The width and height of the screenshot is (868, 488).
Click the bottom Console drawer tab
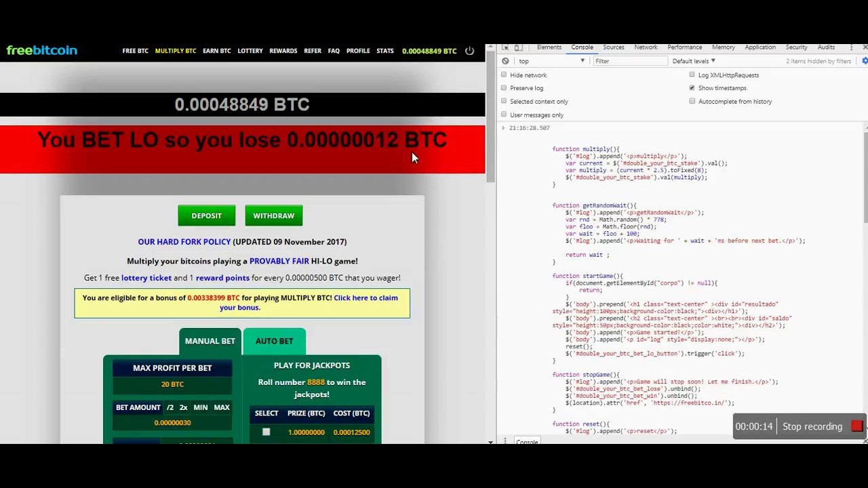point(527,442)
